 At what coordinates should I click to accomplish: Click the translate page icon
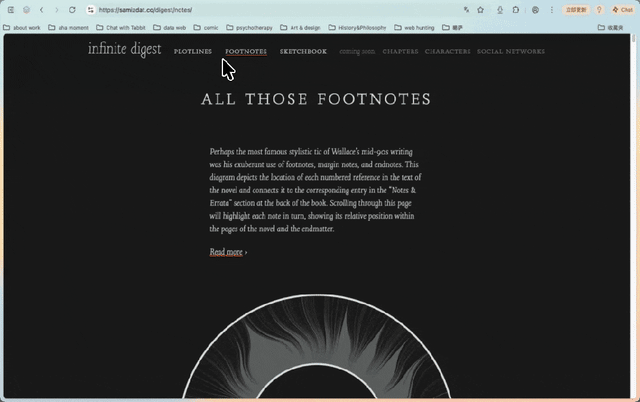point(466,10)
